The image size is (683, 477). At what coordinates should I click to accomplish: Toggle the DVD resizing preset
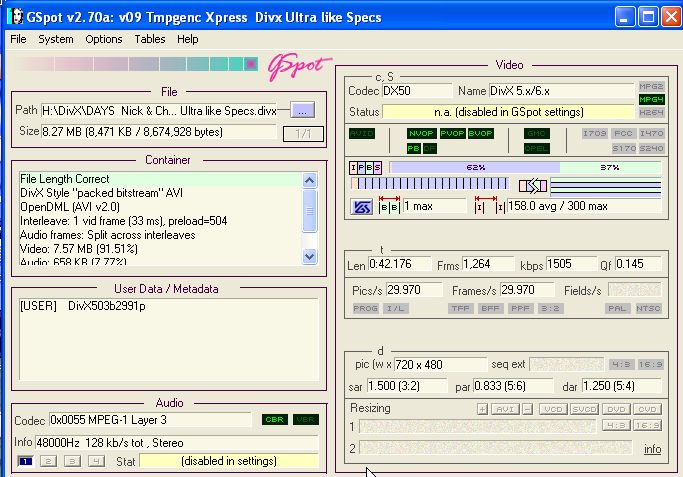pos(616,409)
